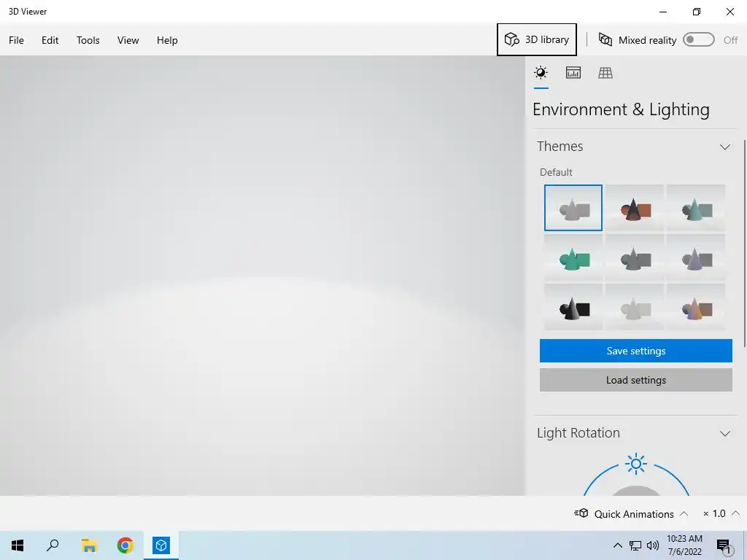Click Save settings button
This screenshot has width=747, height=560.
point(635,351)
